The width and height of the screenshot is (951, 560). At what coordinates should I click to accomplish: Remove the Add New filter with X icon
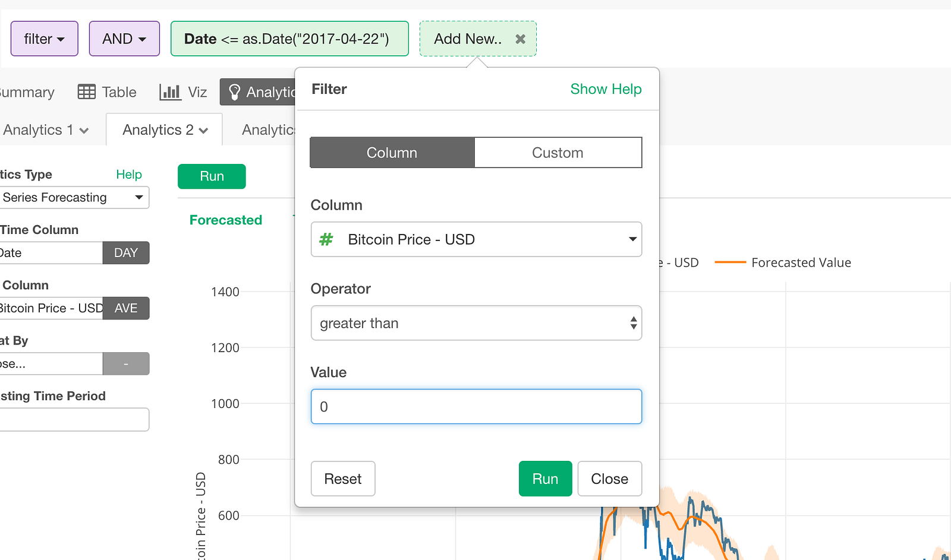point(520,39)
